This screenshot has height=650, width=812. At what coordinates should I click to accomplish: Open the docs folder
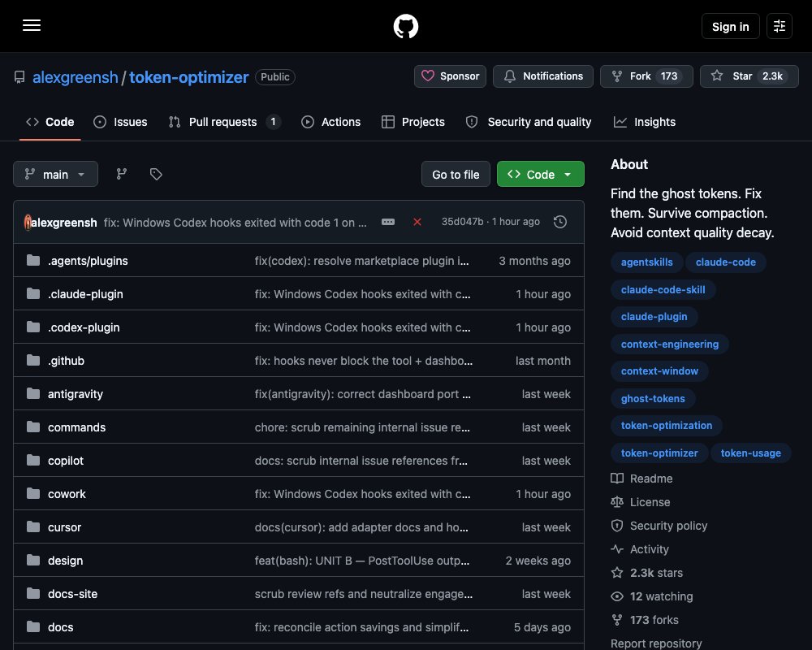tap(61, 627)
